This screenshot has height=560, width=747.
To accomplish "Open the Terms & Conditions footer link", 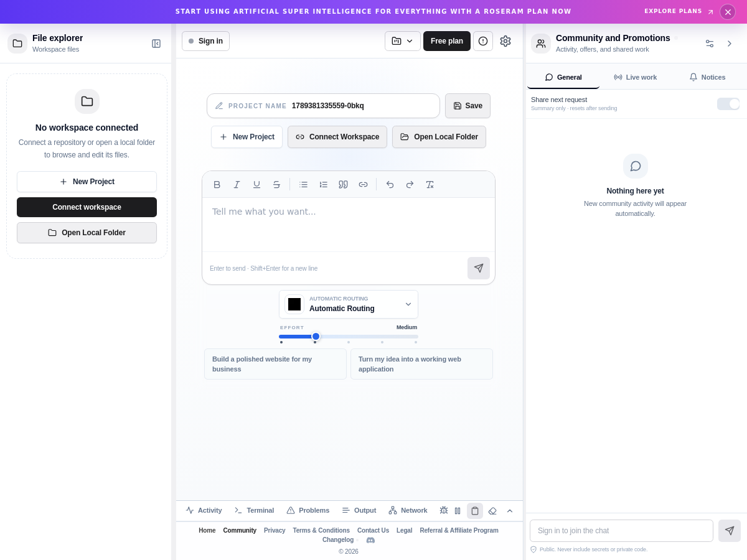I will (x=321, y=531).
